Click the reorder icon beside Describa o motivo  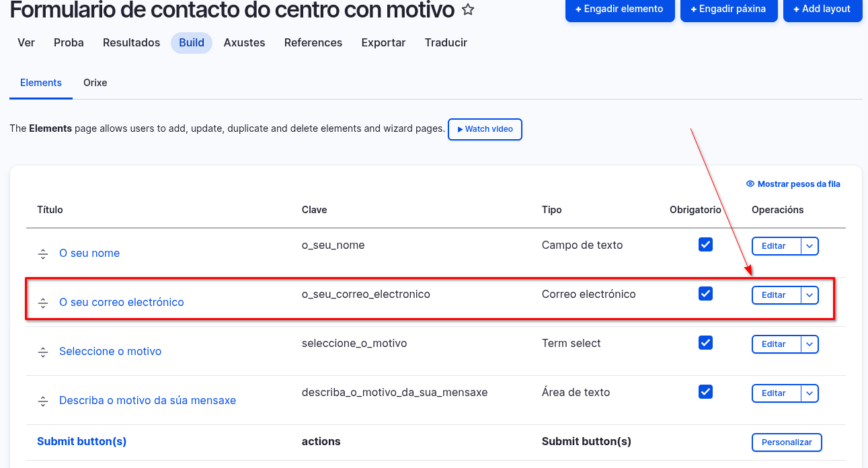click(43, 401)
